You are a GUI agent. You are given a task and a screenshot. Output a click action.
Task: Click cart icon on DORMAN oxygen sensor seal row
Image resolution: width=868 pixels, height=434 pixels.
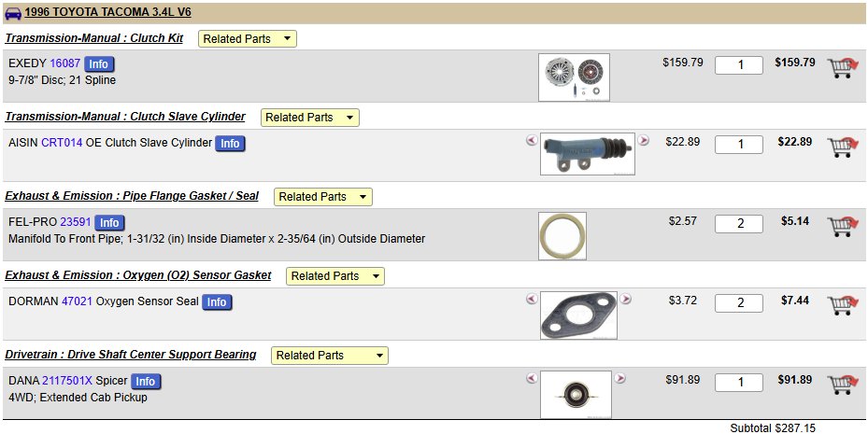[x=843, y=305]
